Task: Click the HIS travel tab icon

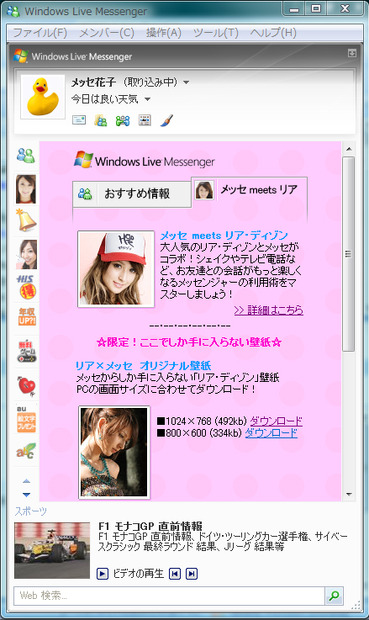Action: tap(26, 287)
